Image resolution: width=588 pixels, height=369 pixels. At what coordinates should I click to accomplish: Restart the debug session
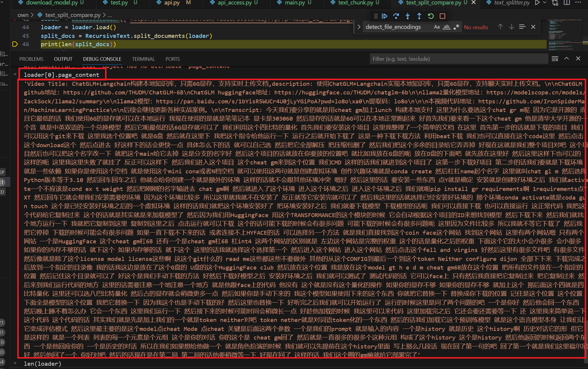[x=431, y=16]
